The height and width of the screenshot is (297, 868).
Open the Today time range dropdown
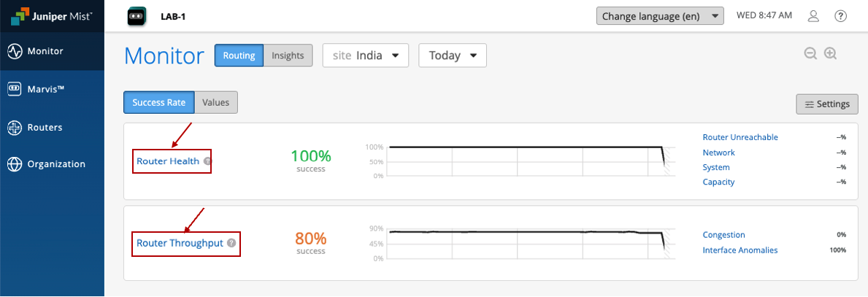pyautogui.click(x=452, y=55)
